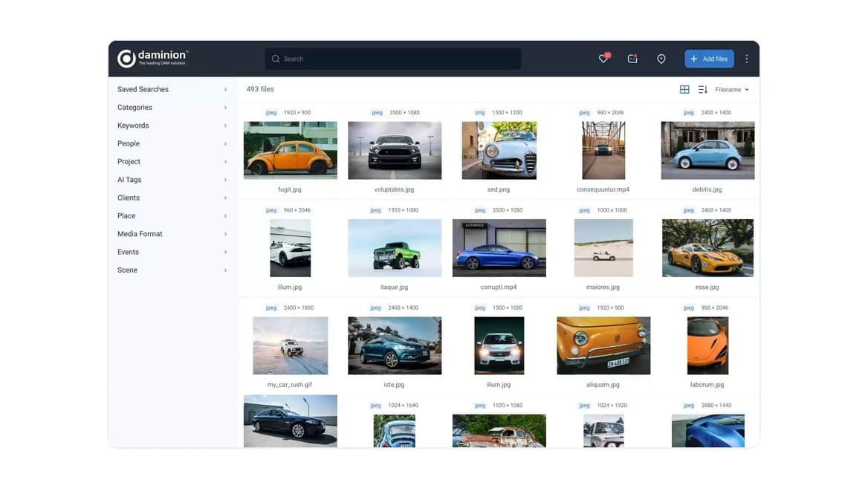Toggle the sort order icon
868x488 pixels.
click(703, 90)
